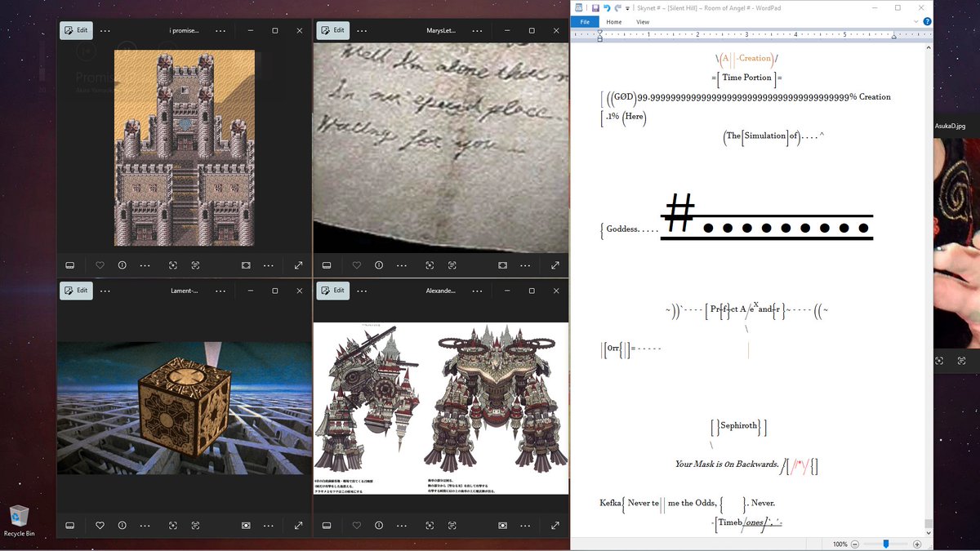980x551 pixels.
Task: Favorite the Alexande photo with the heart
Action: (356, 525)
